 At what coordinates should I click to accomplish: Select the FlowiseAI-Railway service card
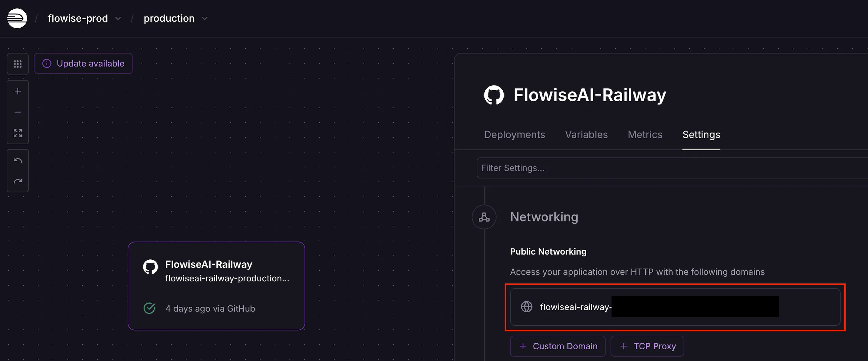216,286
